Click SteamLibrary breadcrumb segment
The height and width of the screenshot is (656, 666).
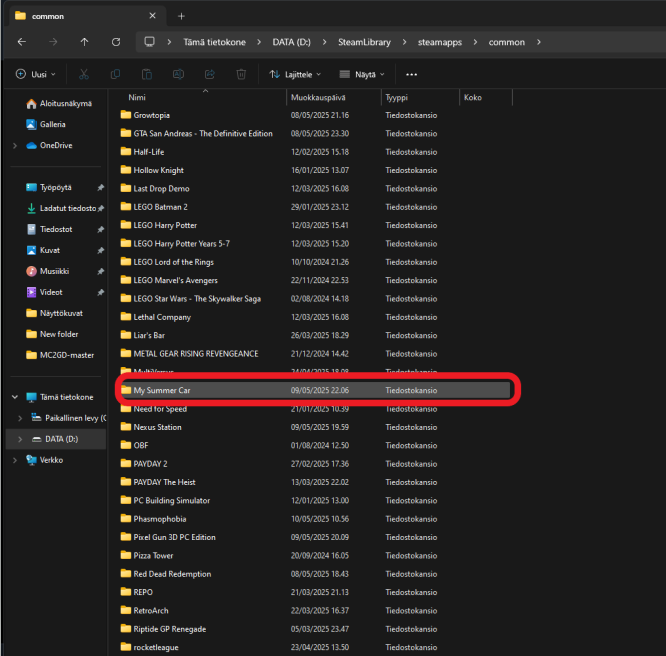[364, 42]
